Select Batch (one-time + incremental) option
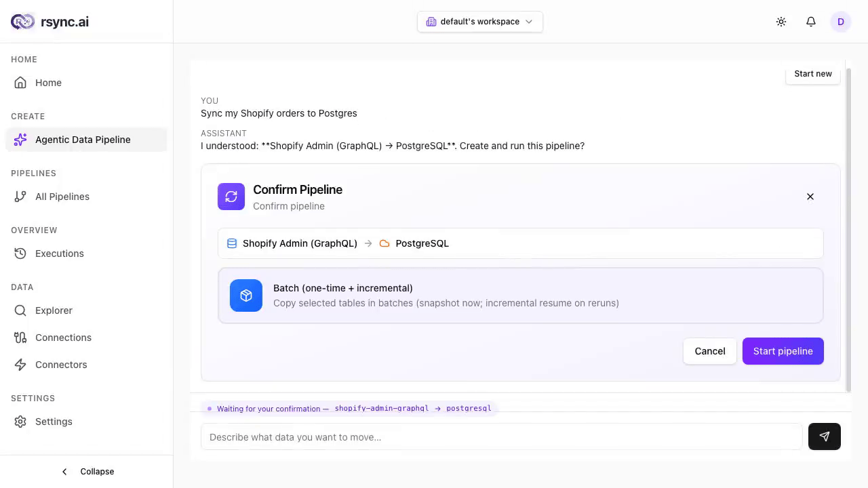The width and height of the screenshot is (868, 488). 521,296
